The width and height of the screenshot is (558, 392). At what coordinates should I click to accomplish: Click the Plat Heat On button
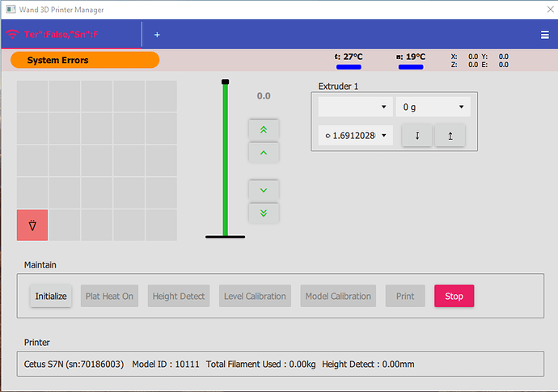point(109,296)
